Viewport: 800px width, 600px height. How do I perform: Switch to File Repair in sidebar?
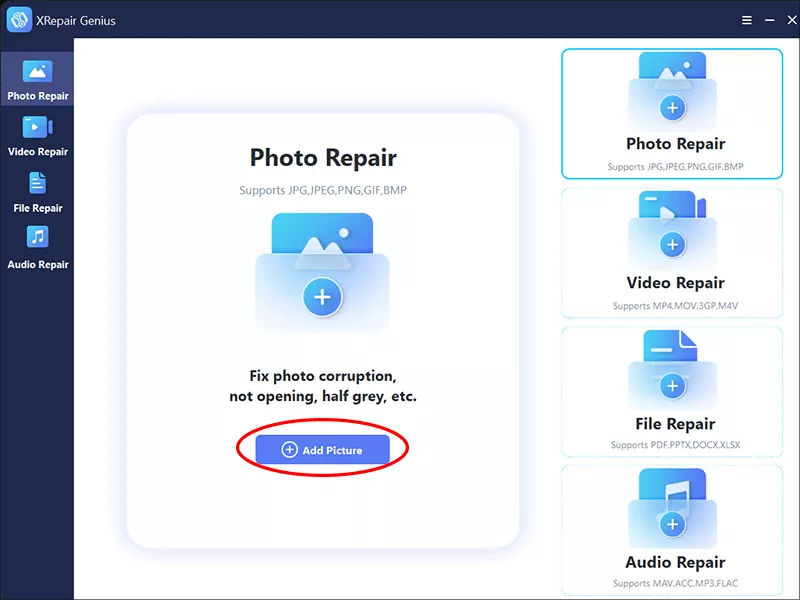37,184
